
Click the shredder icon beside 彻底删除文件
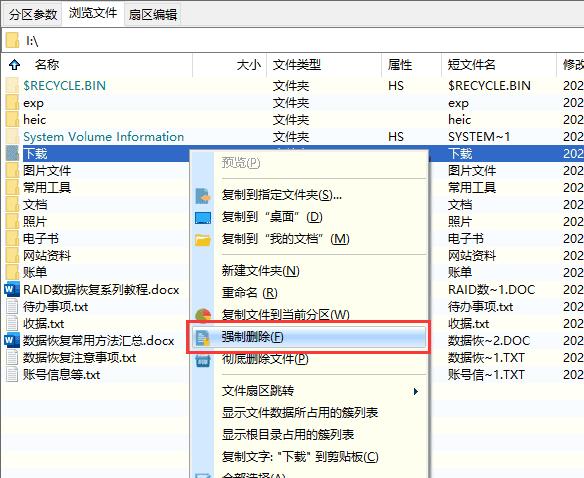[203, 360]
